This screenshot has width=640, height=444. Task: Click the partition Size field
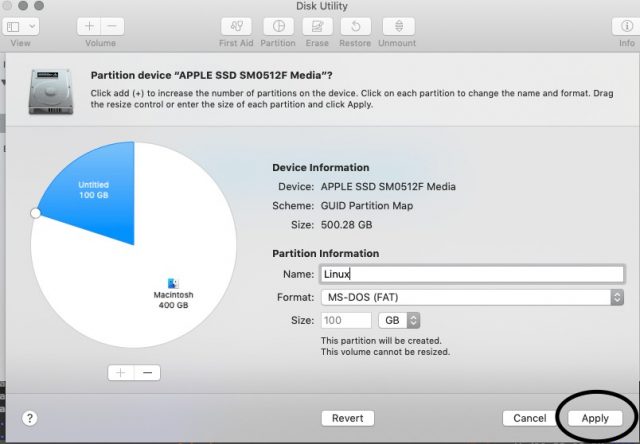346,320
